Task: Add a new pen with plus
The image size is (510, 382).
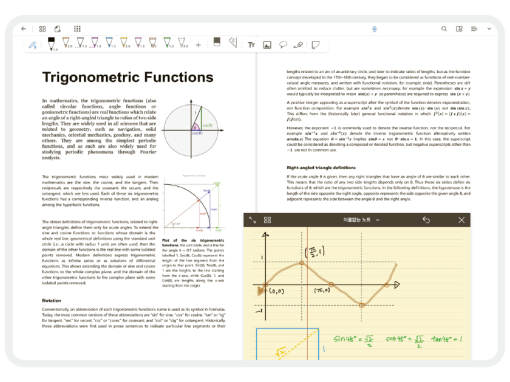Action: tap(198, 45)
